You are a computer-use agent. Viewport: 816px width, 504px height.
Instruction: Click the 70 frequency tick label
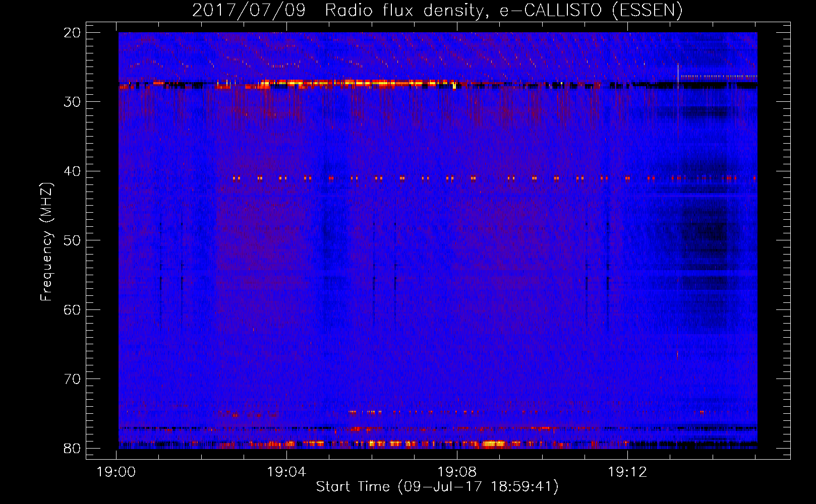73,379
